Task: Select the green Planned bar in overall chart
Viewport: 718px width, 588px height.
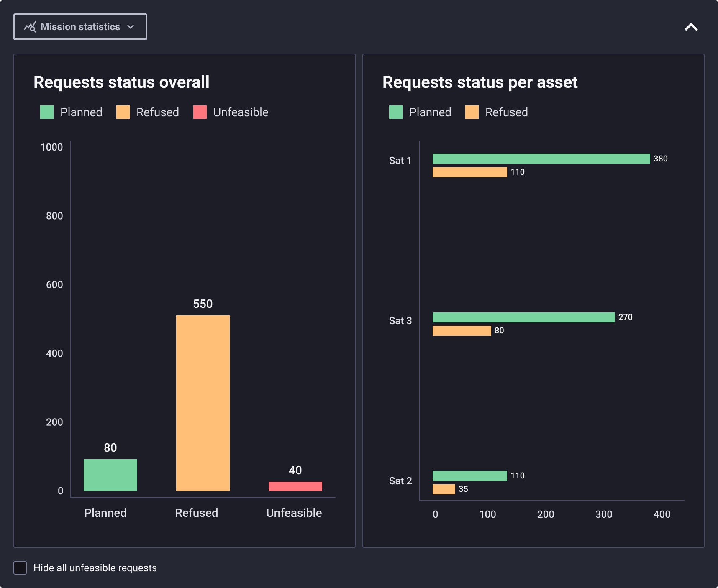Action: point(110,475)
